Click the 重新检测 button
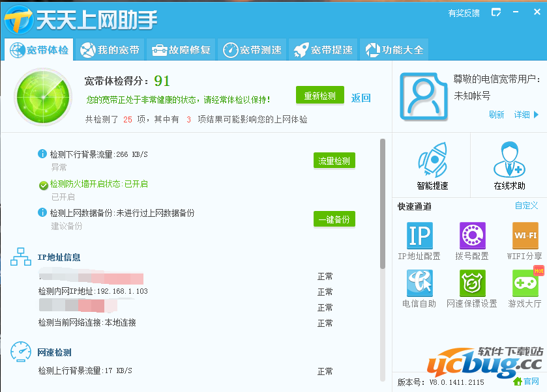The width and height of the screenshot is (547, 392). click(319, 95)
